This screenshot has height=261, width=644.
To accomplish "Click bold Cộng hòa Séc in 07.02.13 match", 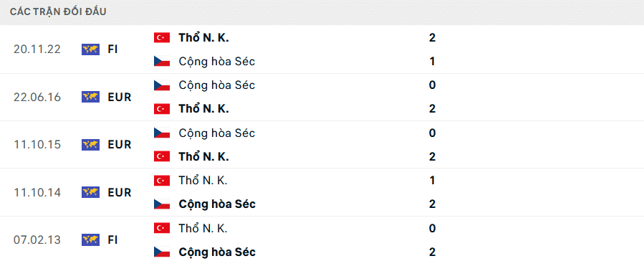I will point(217,252).
